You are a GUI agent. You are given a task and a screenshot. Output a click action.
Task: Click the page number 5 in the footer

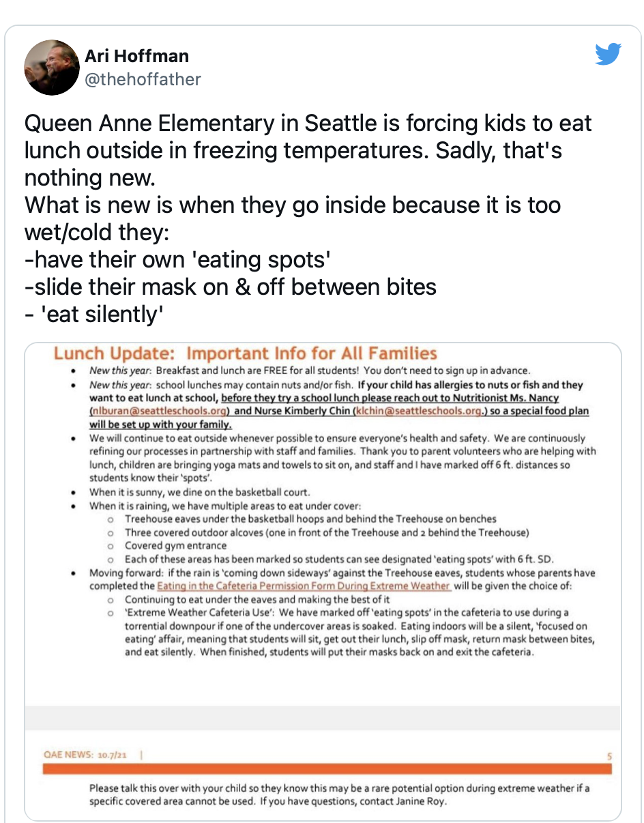coord(609,756)
